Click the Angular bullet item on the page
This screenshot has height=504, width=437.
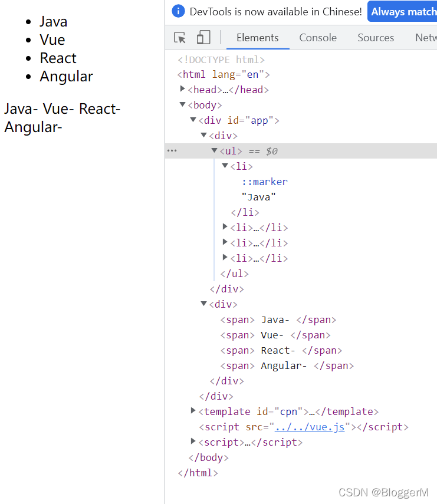click(x=66, y=77)
